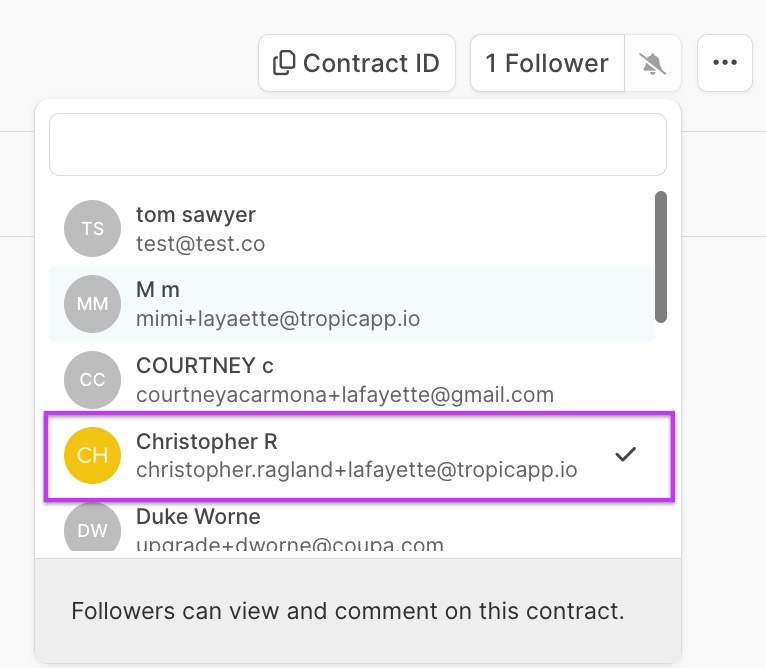The width and height of the screenshot is (766, 668).
Task: Click the yellow CH avatar
Action: 92,455
